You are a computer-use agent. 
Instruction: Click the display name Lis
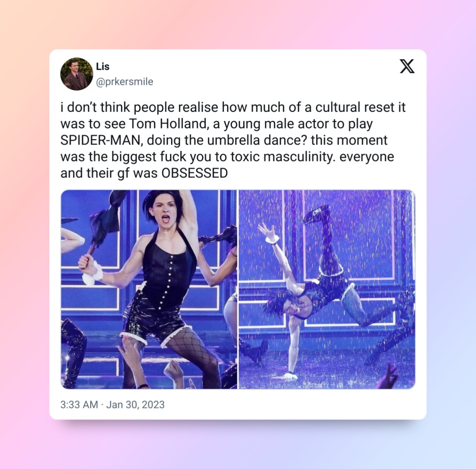coord(102,66)
